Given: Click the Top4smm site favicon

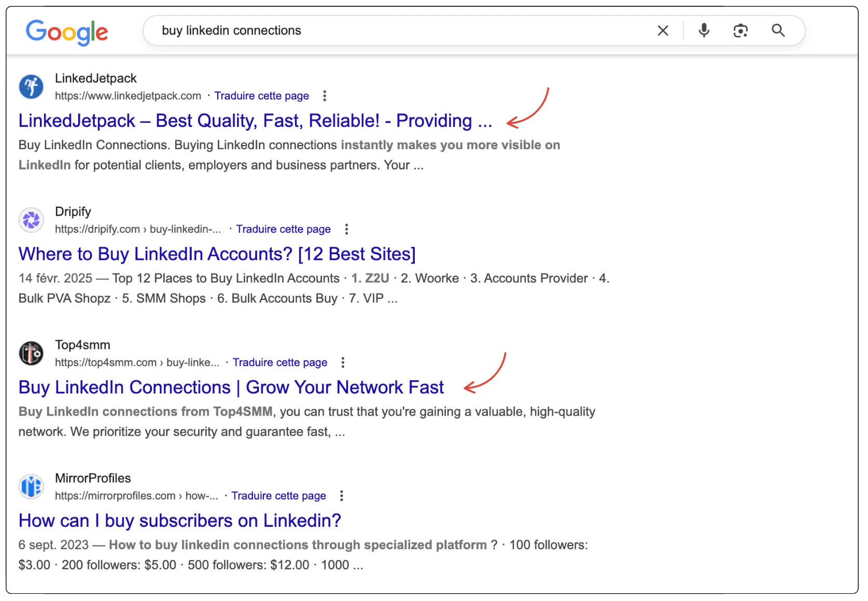Looking at the screenshot, I should (31, 353).
